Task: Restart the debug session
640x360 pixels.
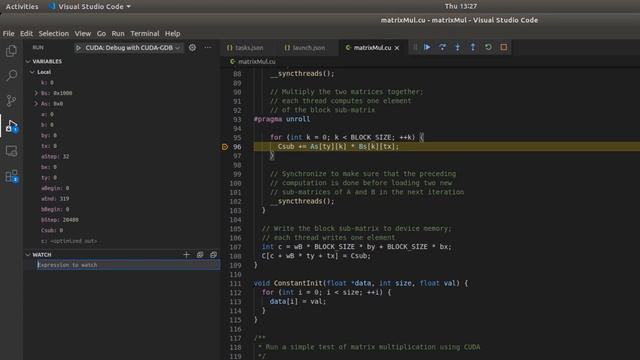Action: pos(488,47)
